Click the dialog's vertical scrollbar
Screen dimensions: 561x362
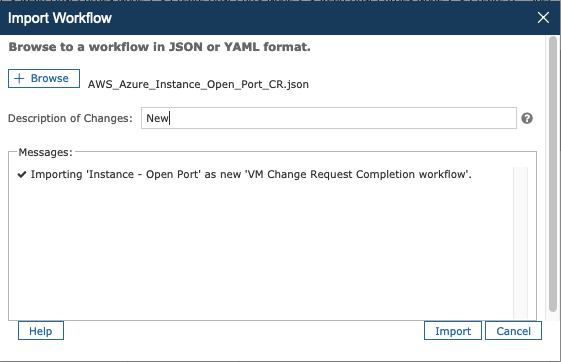pos(553,174)
